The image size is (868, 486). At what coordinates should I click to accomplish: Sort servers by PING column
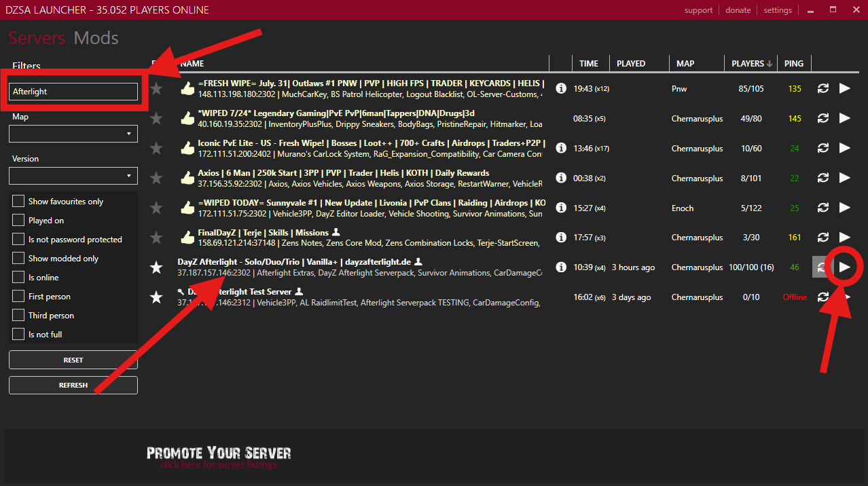pyautogui.click(x=793, y=64)
